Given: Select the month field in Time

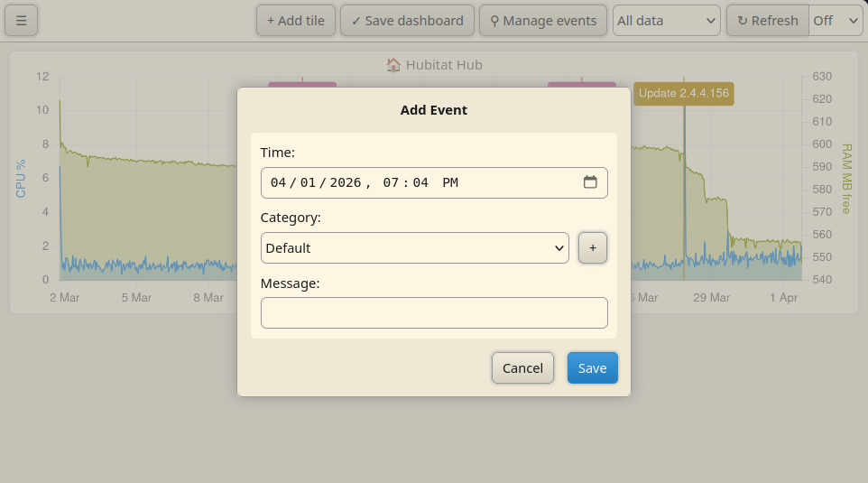Looking at the screenshot, I should (279, 182).
